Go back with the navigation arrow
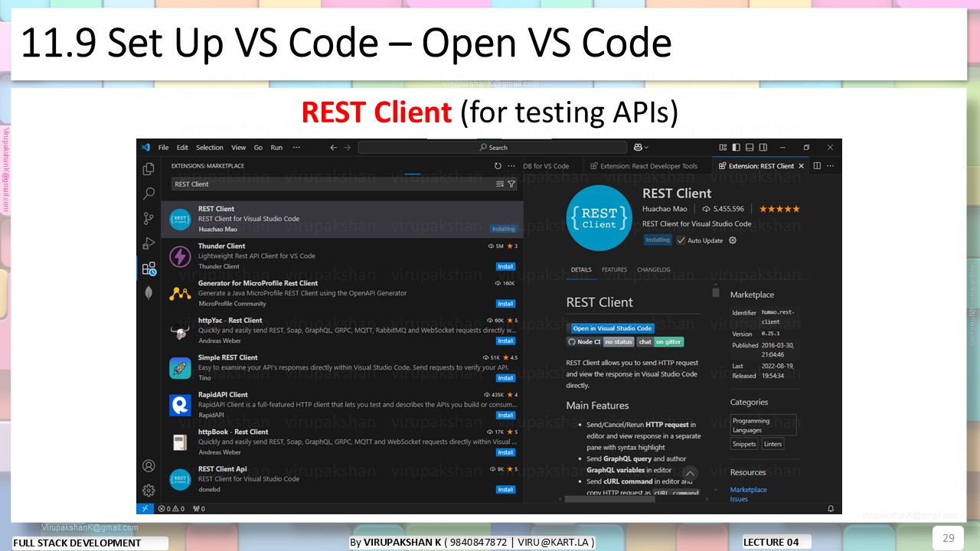 (333, 148)
